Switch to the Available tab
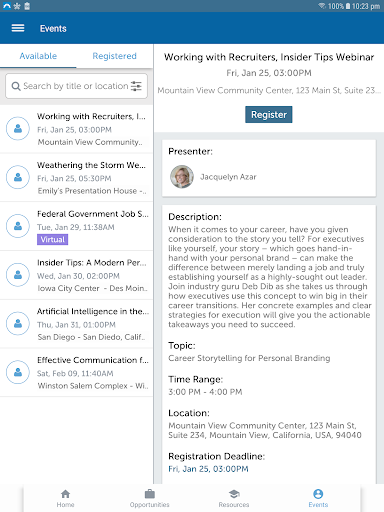Viewport: 384px width, 512px height. click(x=38, y=56)
